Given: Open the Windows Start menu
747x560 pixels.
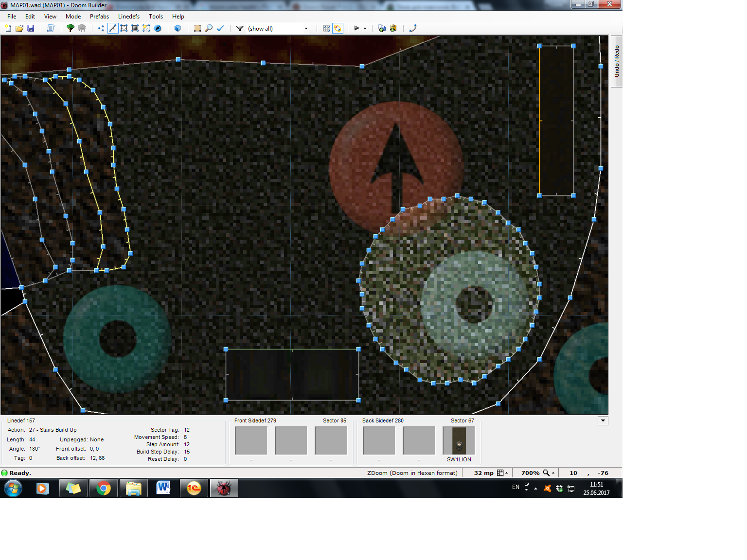Looking at the screenshot, I should point(13,488).
